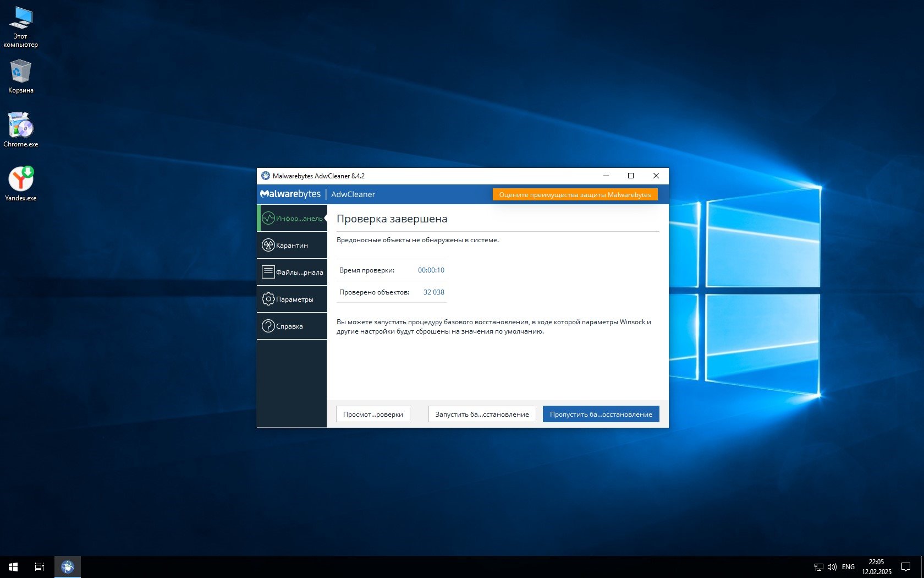Click the view scan report button

373,415
